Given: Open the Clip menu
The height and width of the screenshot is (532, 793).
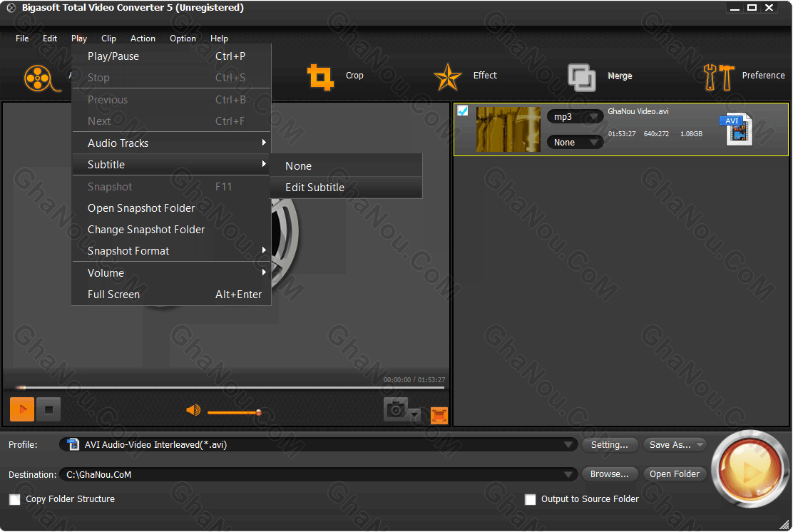Looking at the screenshot, I should 108,39.
